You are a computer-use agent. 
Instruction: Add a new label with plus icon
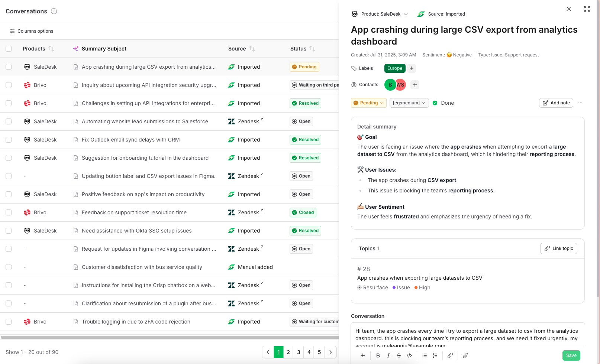pyautogui.click(x=411, y=68)
